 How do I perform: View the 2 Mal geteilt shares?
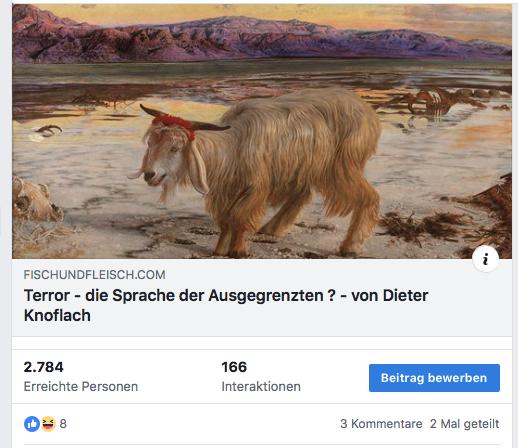point(464,424)
